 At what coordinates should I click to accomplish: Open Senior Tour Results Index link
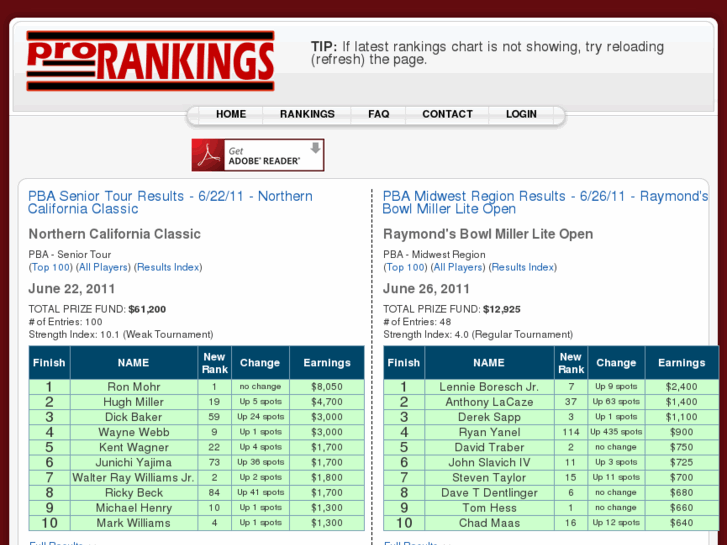pos(168,267)
